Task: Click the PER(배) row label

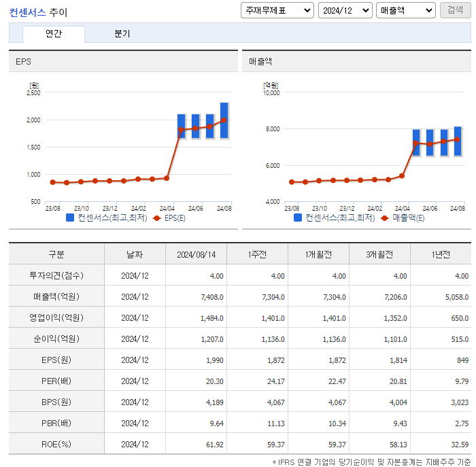Action: pyautogui.click(x=56, y=381)
